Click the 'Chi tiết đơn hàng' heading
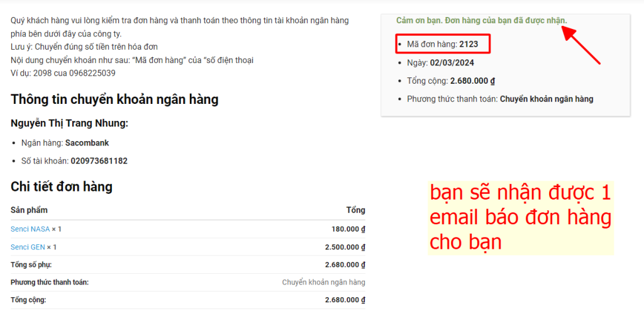 point(62,186)
